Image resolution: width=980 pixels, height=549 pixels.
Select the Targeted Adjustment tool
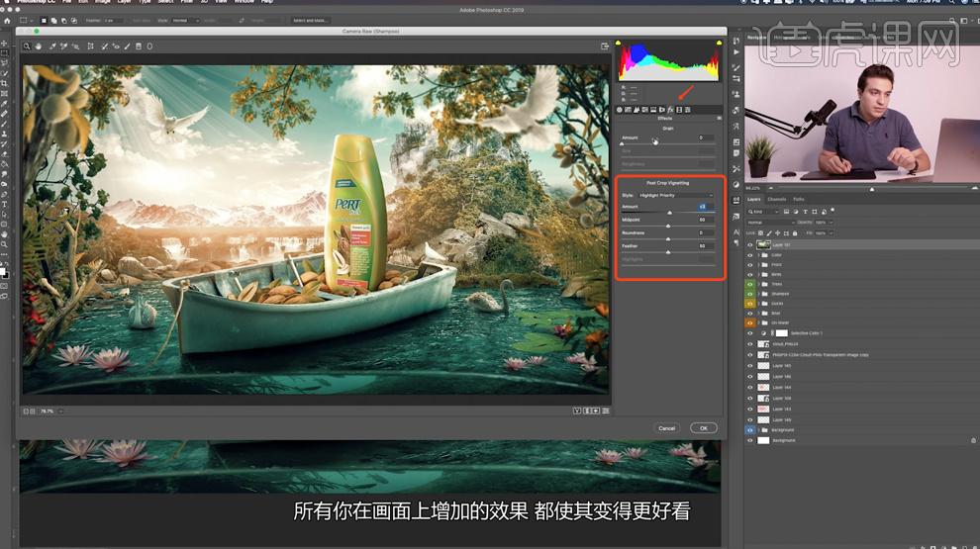(75, 46)
